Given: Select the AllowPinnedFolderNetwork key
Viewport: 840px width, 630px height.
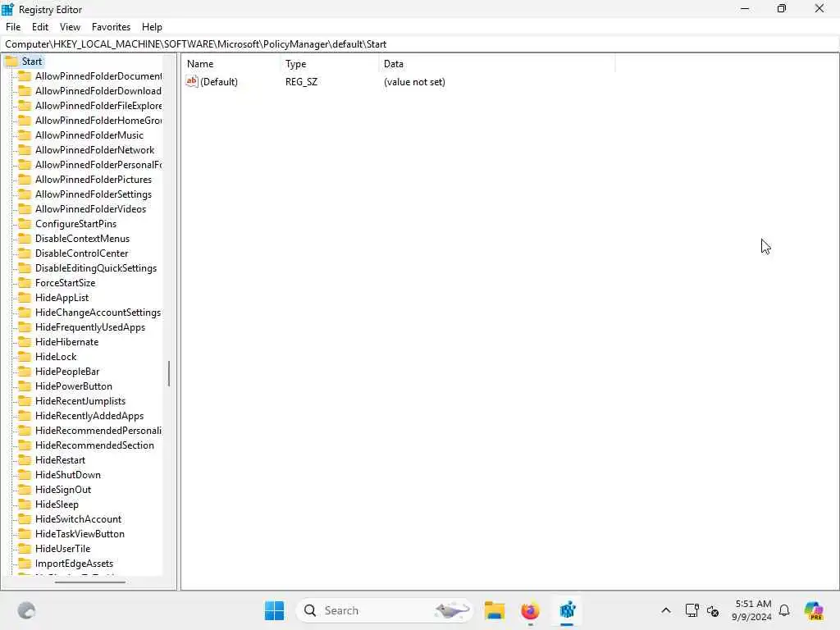Looking at the screenshot, I should tap(94, 150).
